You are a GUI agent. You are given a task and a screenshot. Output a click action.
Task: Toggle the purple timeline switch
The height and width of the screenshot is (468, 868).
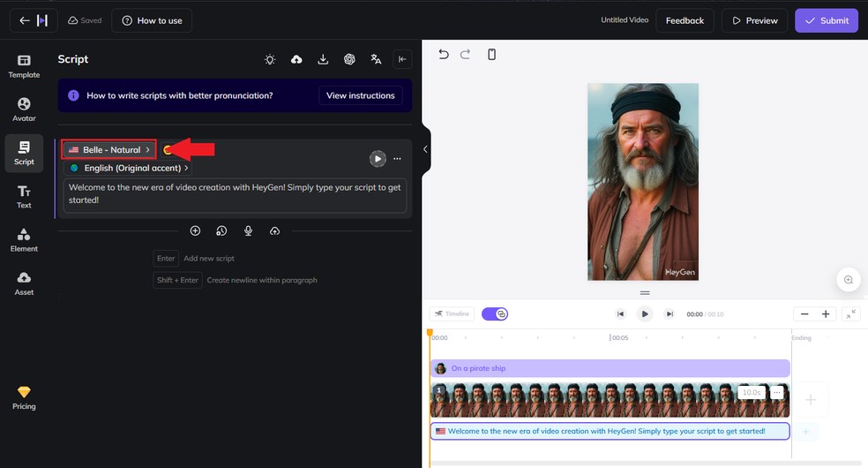point(495,313)
